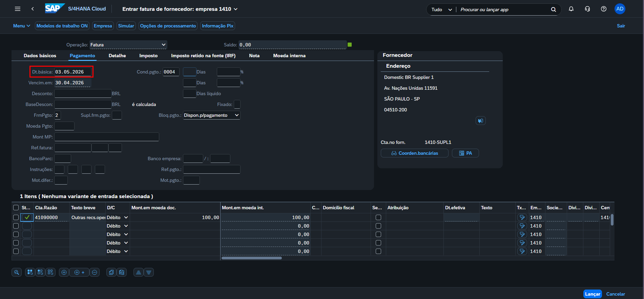Open Coorden.bancárias
The height and width of the screenshot is (299, 644).
tap(415, 153)
